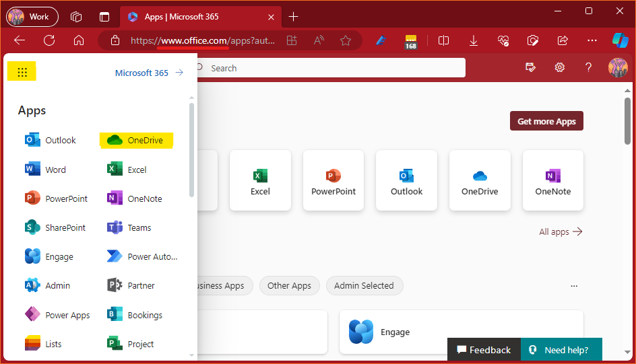Open the Copilot sidebar icon
Viewport: 636px width, 364px height.
click(621, 40)
